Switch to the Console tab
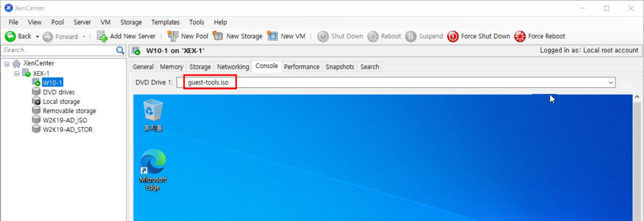This screenshot has width=644, height=221. click(x=267, y=66)
